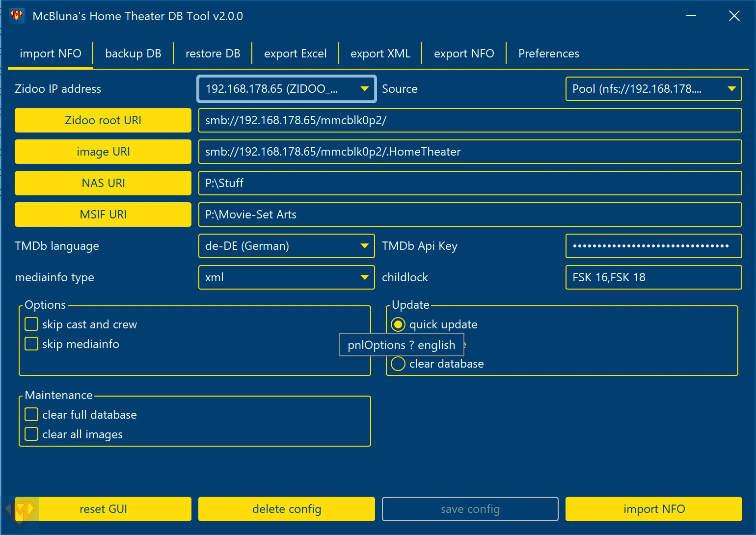Check the clear full database option
The height and width of the screenshot is (535, 756).
(31, 415)
